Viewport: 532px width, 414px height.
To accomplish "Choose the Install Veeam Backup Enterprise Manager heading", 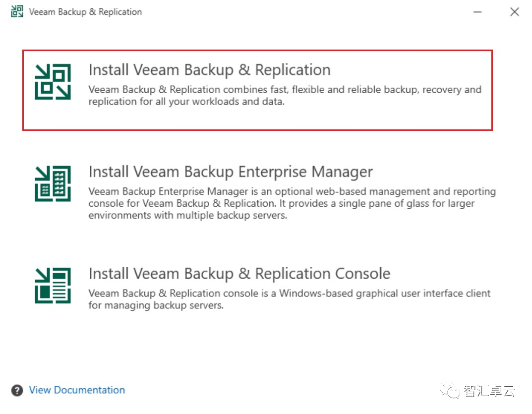I will tap(231, 172).
